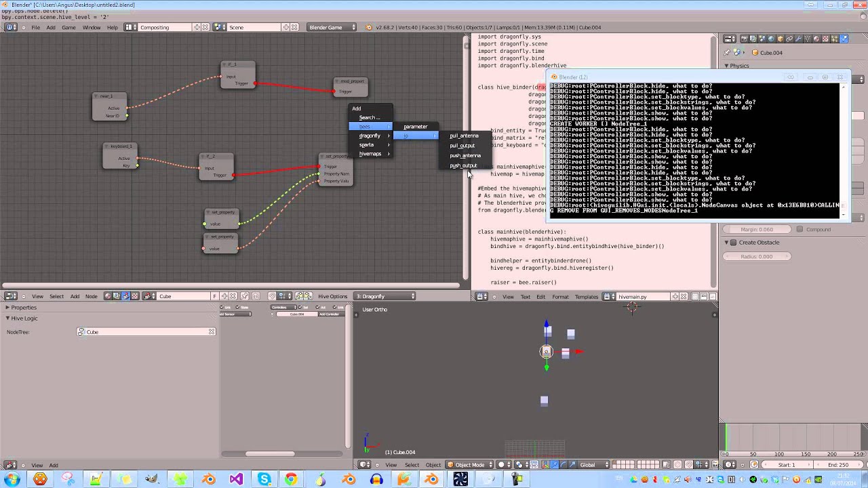Screen dimensions: 868x488
Task: Open the Blender Game engine dropdown
Action: (332, 27)
